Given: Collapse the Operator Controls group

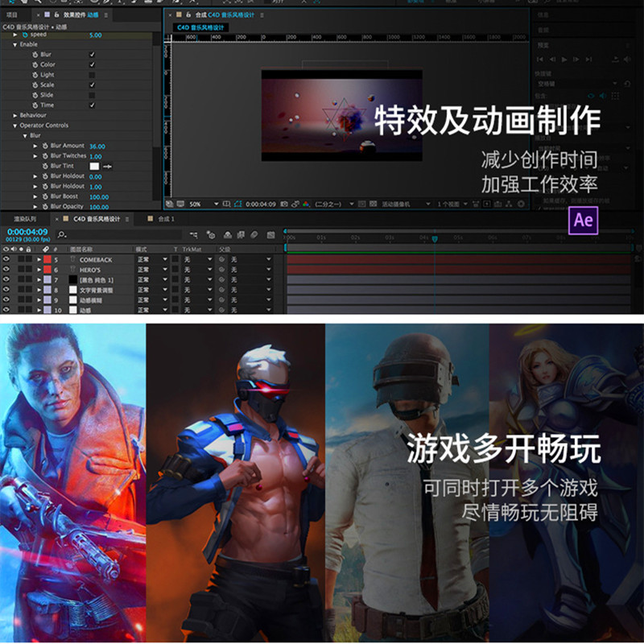Looking at the screenshot, I should tap(14, 126).
